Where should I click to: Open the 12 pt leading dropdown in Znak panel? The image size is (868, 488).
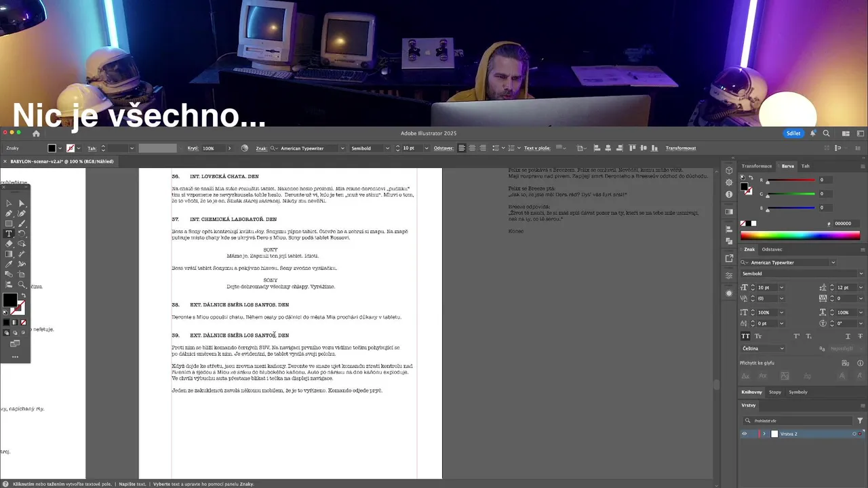(x=861, y=287)
